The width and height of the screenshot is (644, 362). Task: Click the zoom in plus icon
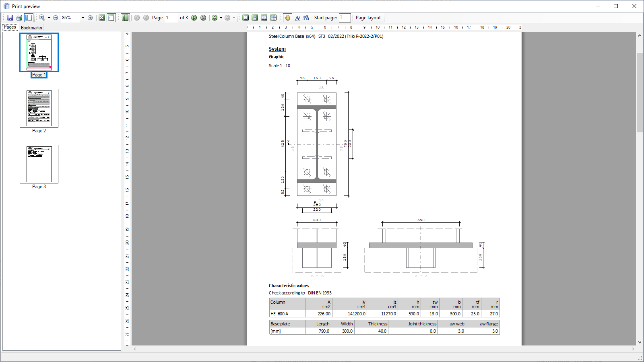90,18
